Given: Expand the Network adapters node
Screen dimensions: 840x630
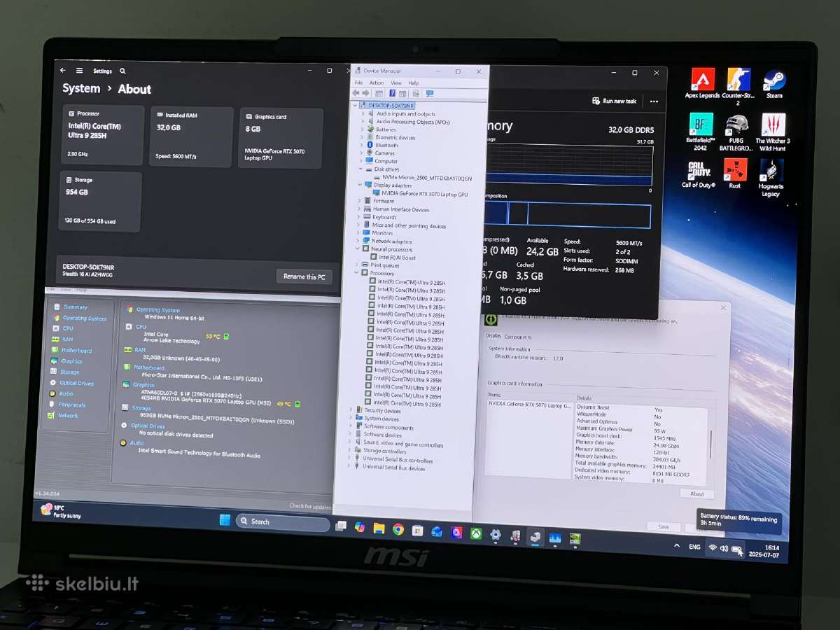Looking at the screenshot, I should point(358,241).
